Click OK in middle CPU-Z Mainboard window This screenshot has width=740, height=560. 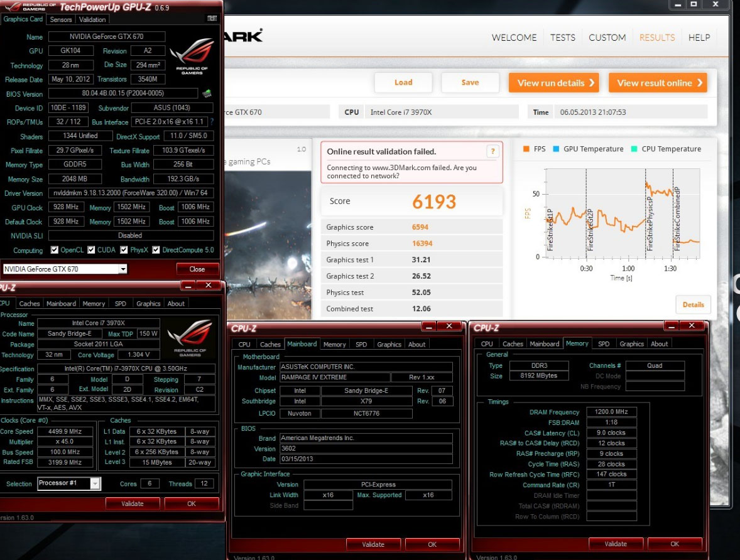pos(432,544)
